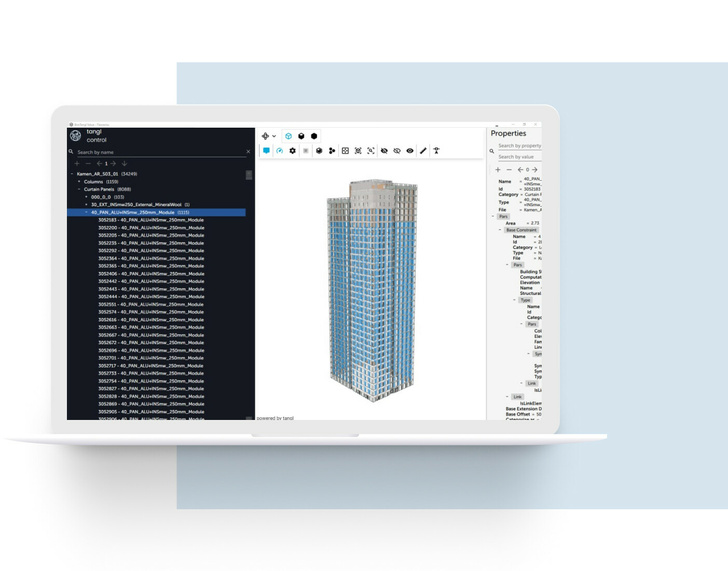This screenshot has width=728, height=571.
Task: Open the navigation mode dropdown arrow
Action: click(x=275, y=136)
